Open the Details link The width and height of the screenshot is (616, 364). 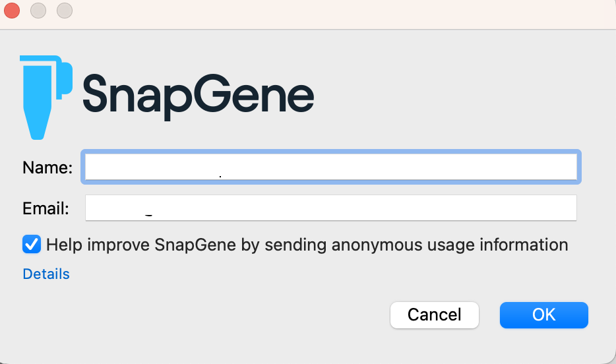tap(46, 274)
